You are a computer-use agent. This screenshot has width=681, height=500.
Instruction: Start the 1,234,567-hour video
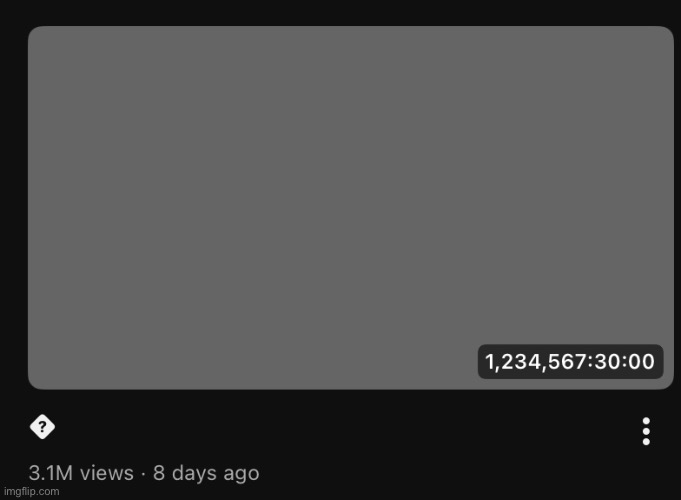click(x=350, y=207)
